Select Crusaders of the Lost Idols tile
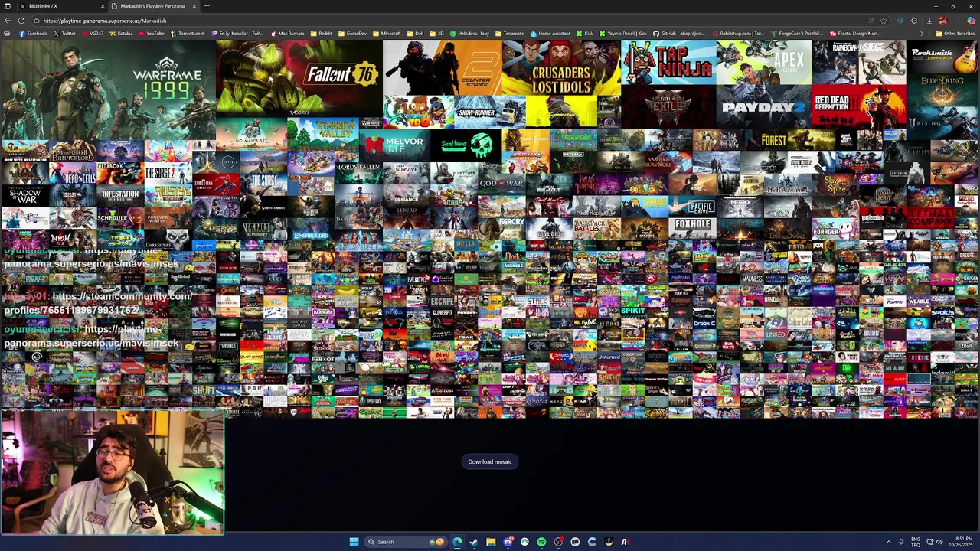The width and height of the screenshot is (980, 551). click(561, 68)
